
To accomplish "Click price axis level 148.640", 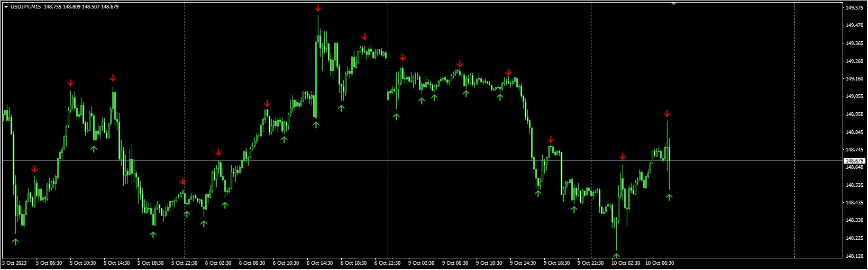I will [x=854, y=167].
